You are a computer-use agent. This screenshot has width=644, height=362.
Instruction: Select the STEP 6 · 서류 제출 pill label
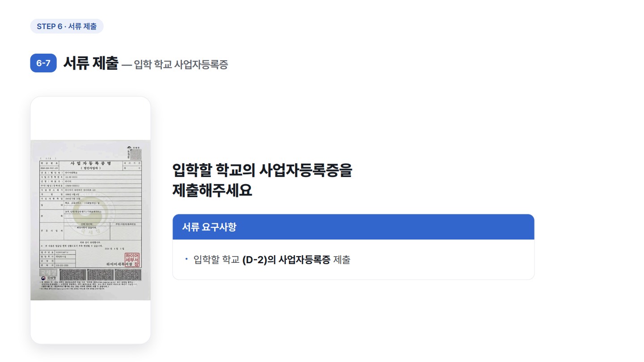click(67, 26)
